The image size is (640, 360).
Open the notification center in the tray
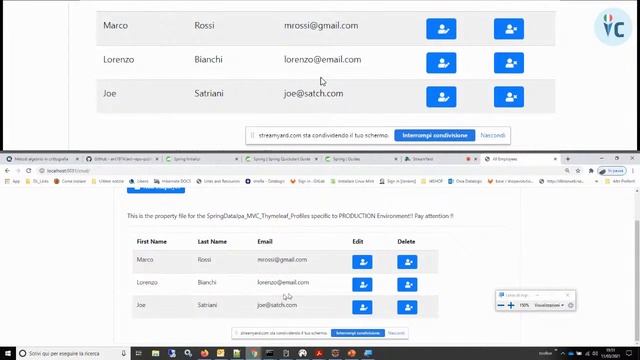629,353
